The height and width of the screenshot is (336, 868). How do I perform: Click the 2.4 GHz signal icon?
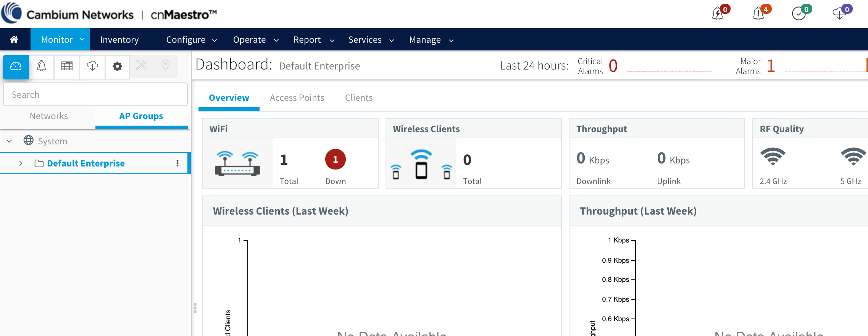coord(773,156)
